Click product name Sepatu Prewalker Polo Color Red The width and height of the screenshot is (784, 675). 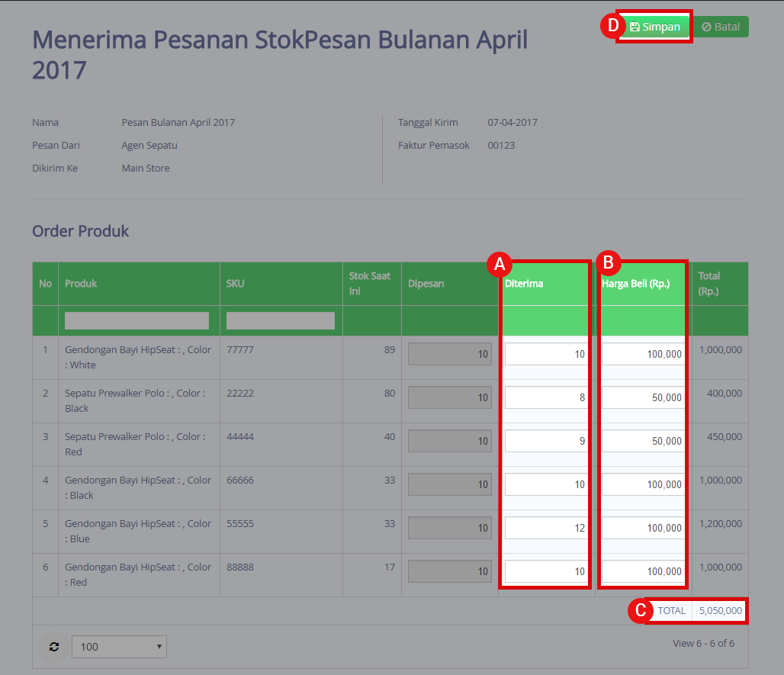click(x=135, y=444)
